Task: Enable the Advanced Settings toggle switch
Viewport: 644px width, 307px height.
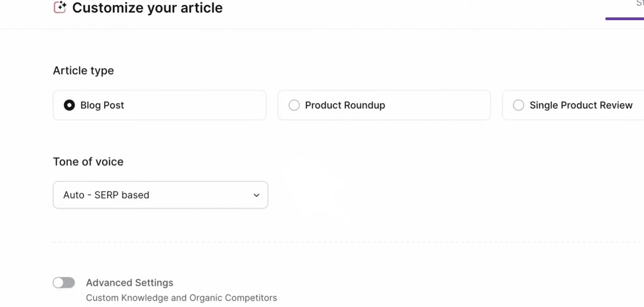Action: (64, 283)
